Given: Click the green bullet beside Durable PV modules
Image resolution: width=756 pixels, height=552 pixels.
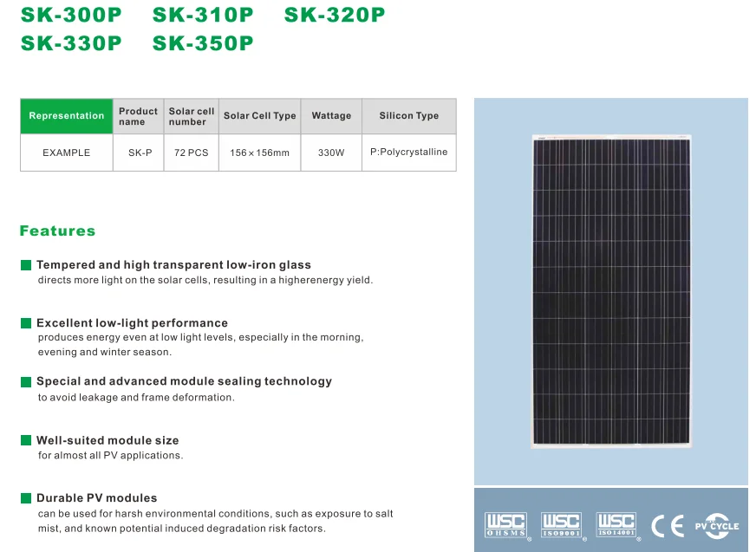Looking at the screenshot, I should click(x=26, y=498).
